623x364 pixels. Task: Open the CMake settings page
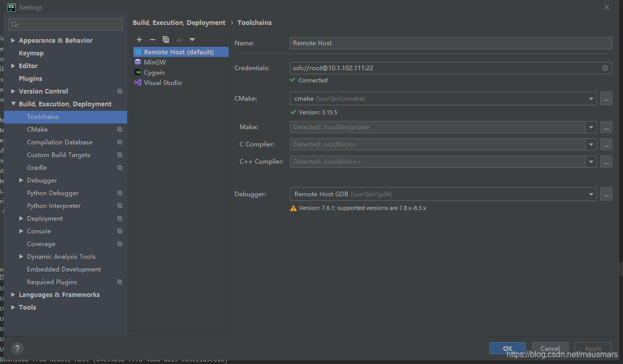click(37, 129)
